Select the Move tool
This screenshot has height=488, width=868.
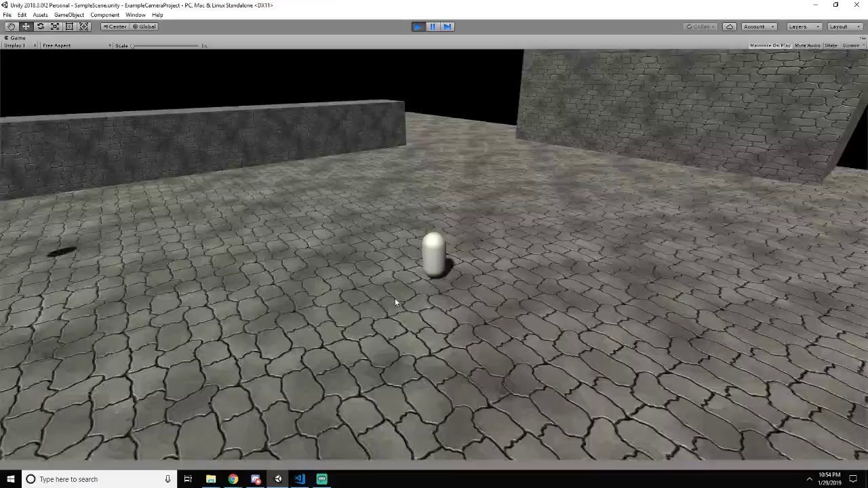coord(26,26)
